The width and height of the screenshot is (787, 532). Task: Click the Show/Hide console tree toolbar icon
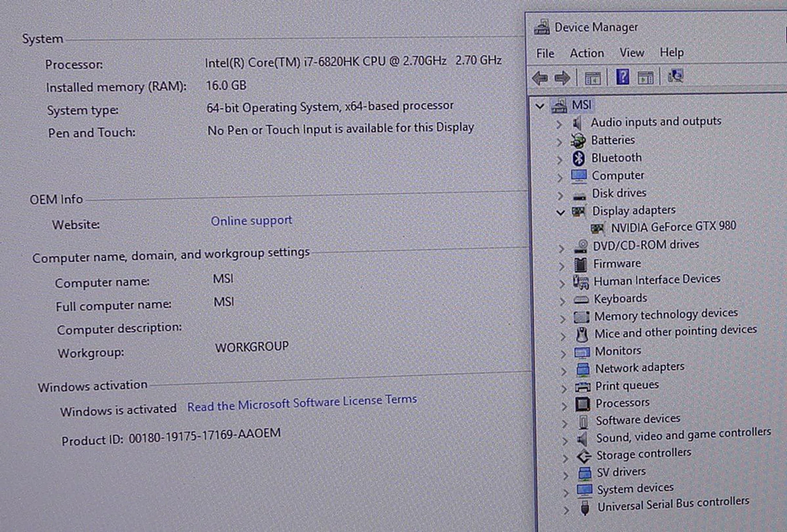(592, 78)
